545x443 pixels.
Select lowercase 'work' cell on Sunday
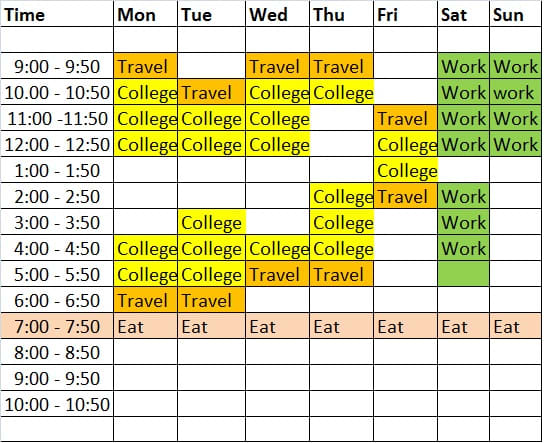pos(515,92)
